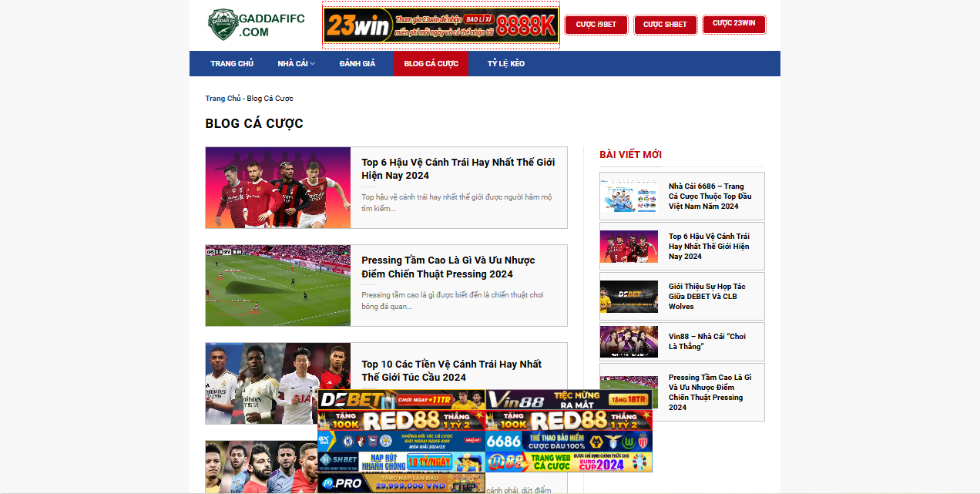Open Top 10 Các Tiền Vệ Cánh Trái article
The image size is (980, 494).
point(451,371)
